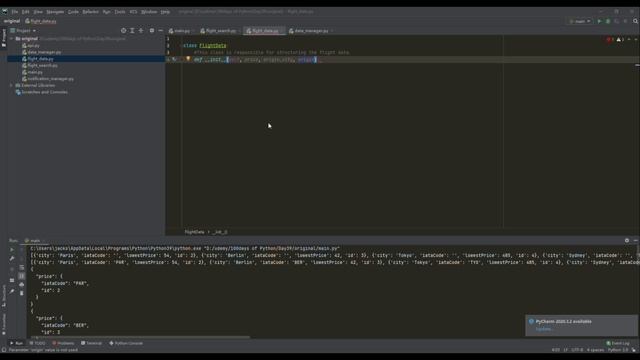
Task: Open the main run configuration dropdown
Action: click(580, 21)
